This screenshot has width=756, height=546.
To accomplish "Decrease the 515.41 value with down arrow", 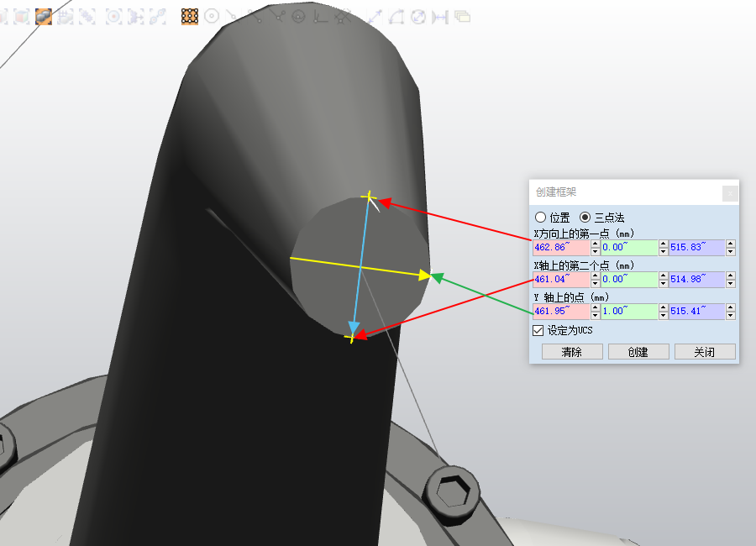I will pos(731,315).
